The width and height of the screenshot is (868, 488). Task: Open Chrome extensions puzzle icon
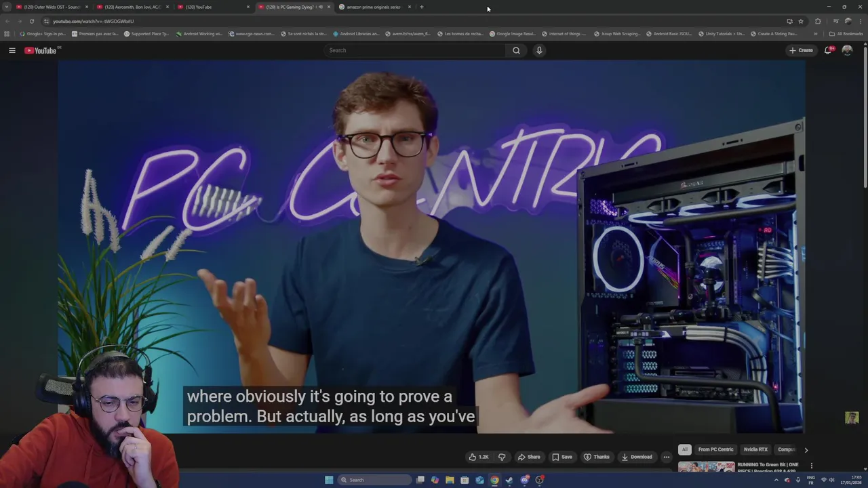point(818,21)
